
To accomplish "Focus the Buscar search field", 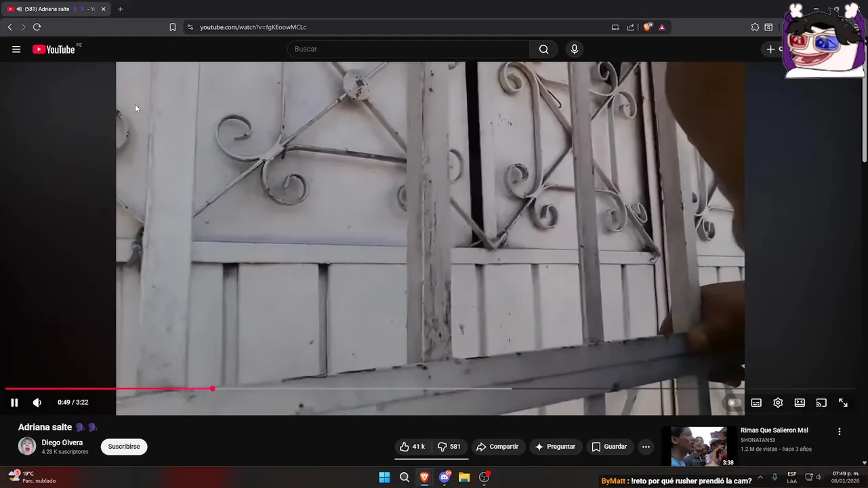I will coord(409,49).
